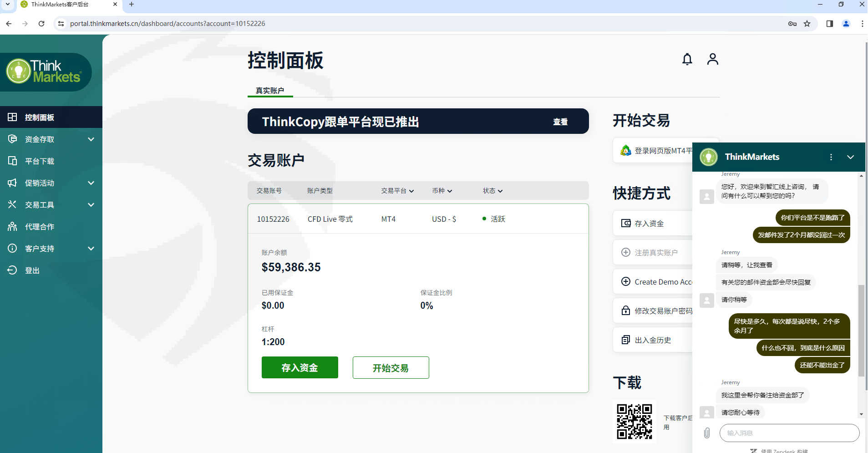The height and width of the screenshot is (453, 868).
Task: Click the bookmark star in address bar
Action: 807,24
